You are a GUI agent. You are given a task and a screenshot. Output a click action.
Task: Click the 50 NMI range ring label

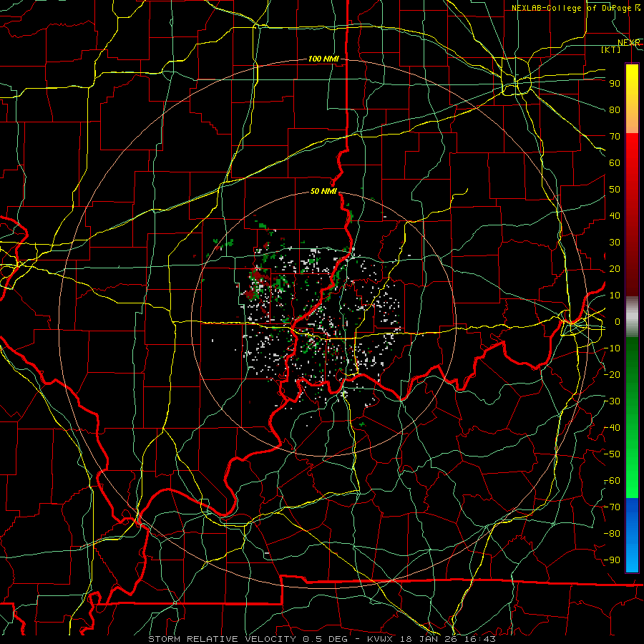click(323, 191)
